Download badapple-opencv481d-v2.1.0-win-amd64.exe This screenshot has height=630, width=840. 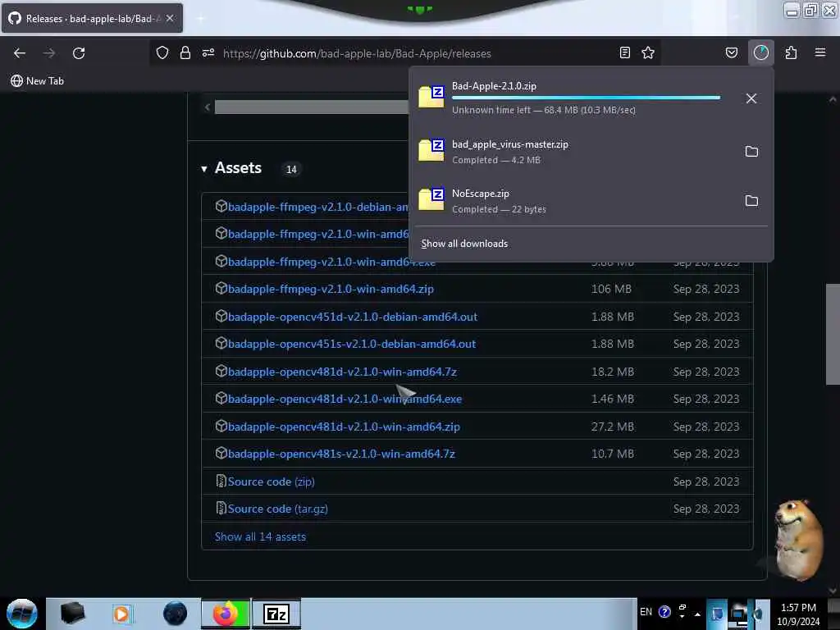pos(345,399)
